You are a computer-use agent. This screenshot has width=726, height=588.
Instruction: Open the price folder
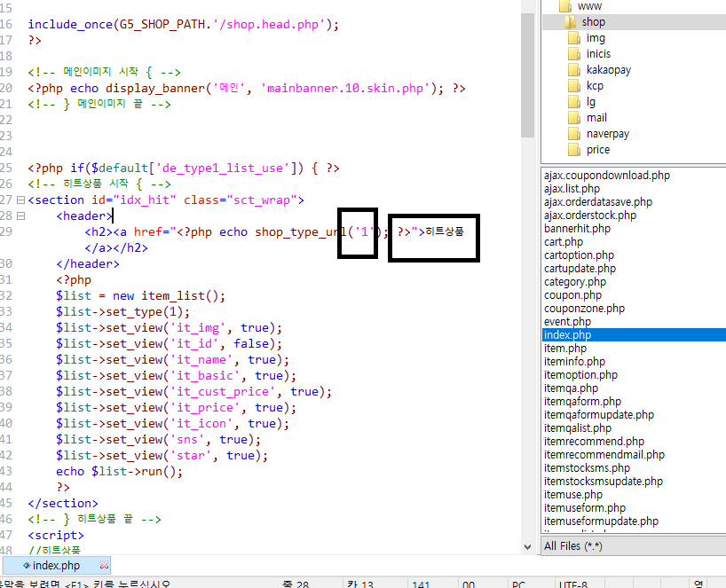[597, 150]
